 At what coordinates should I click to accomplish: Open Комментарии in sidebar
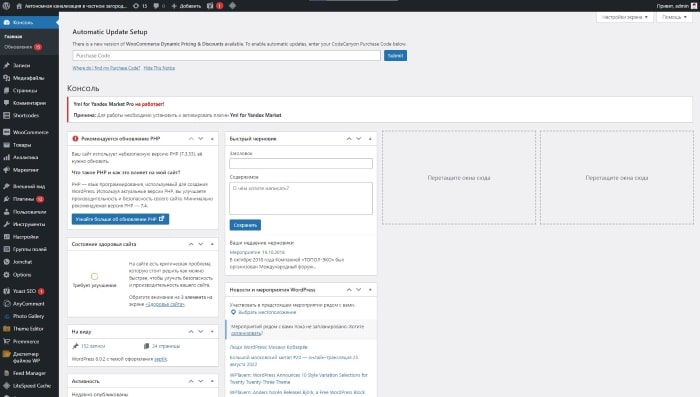click(x=29, y=103)
